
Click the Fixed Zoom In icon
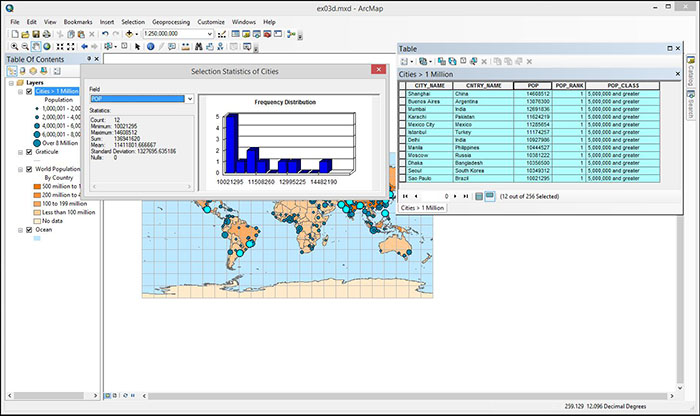(x=60, y=46)
